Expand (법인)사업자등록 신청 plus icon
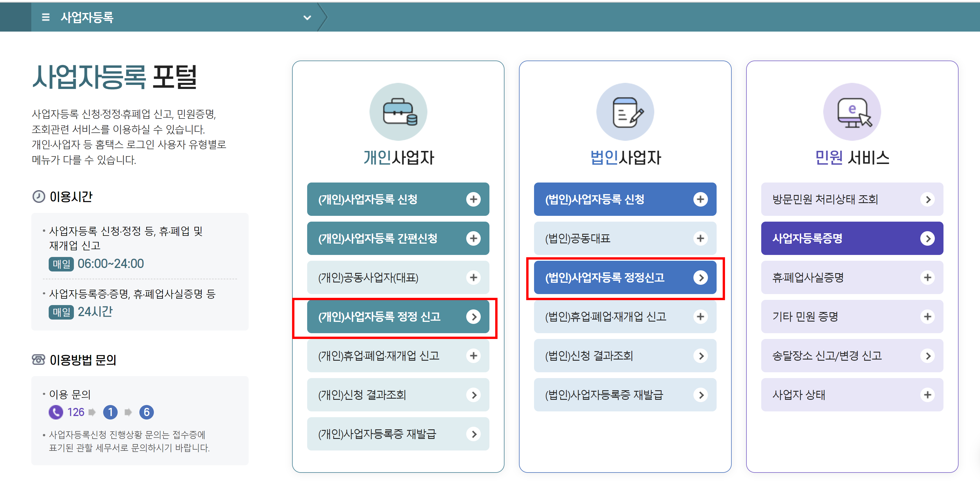 coord(700,199)
